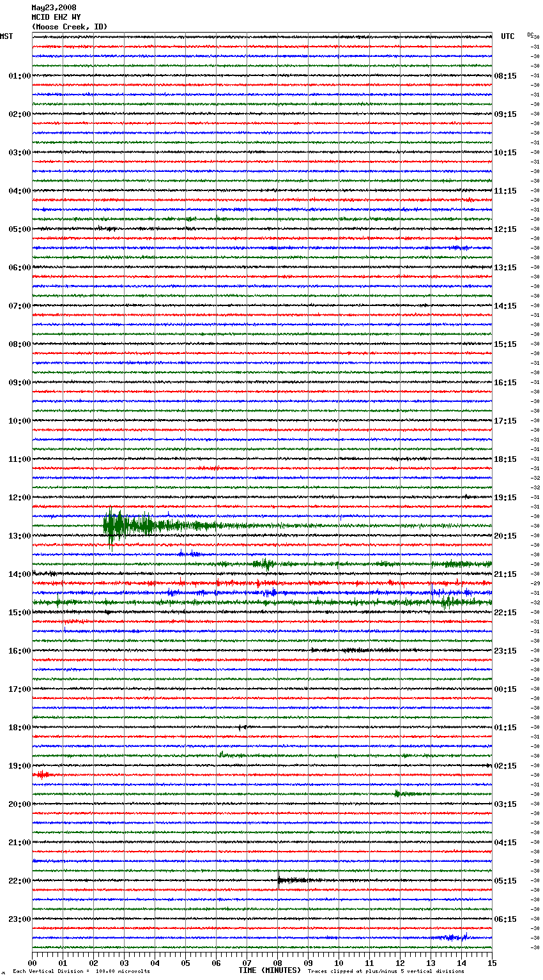Click the 19:15 UTC time label
The width and height of the screenshot is (543, 980).
505,498
